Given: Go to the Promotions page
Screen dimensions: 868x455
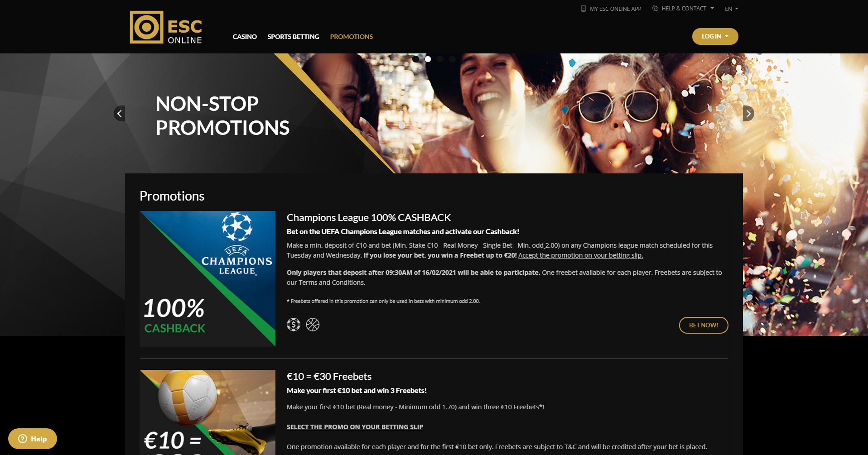Looking at the screenshot, I should click(352, 37).
